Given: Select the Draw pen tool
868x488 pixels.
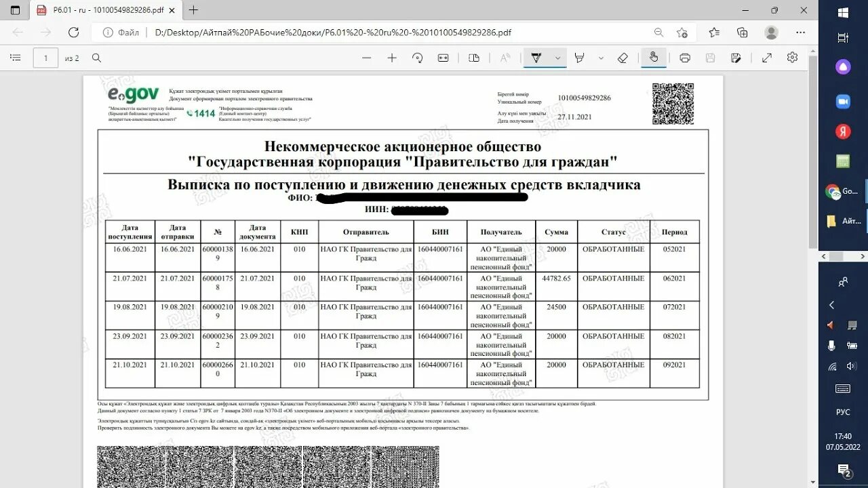Looking at the screenshot, I should pos(536,58).
